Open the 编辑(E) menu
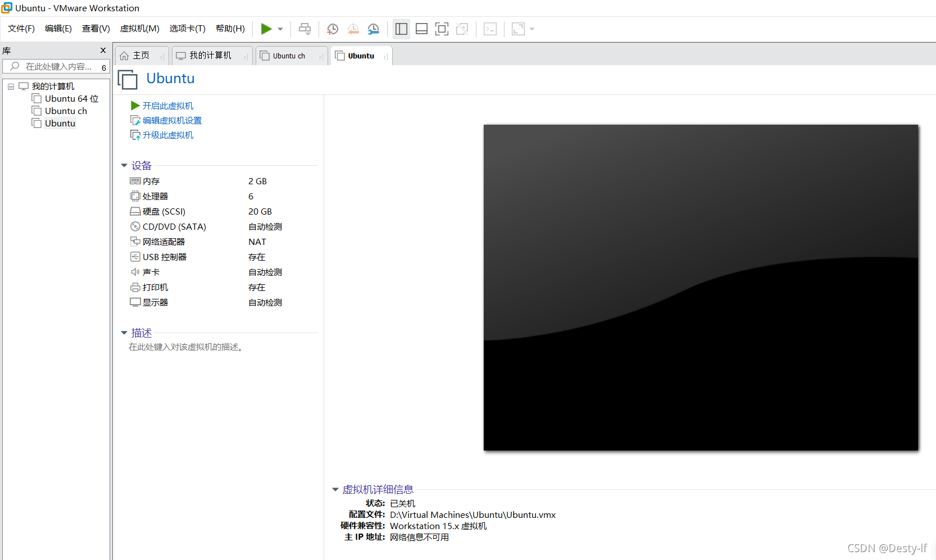The image size is (936, 560). coord(58,29)
